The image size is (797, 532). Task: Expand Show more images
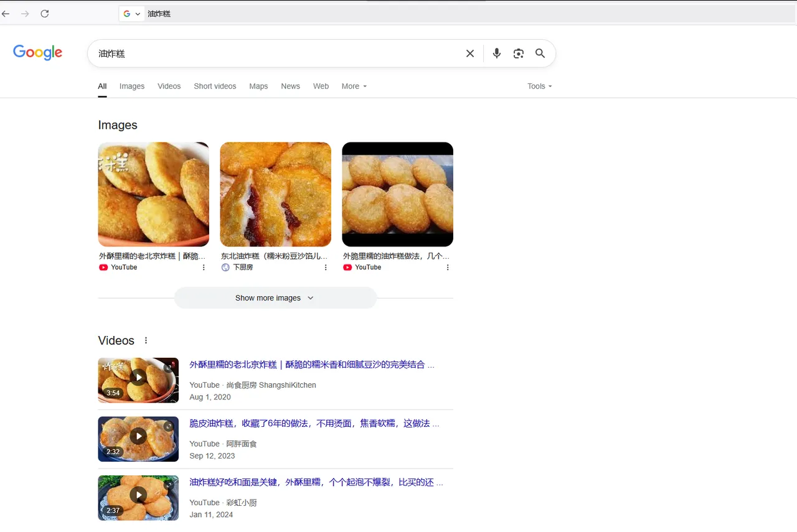[275, 298]
